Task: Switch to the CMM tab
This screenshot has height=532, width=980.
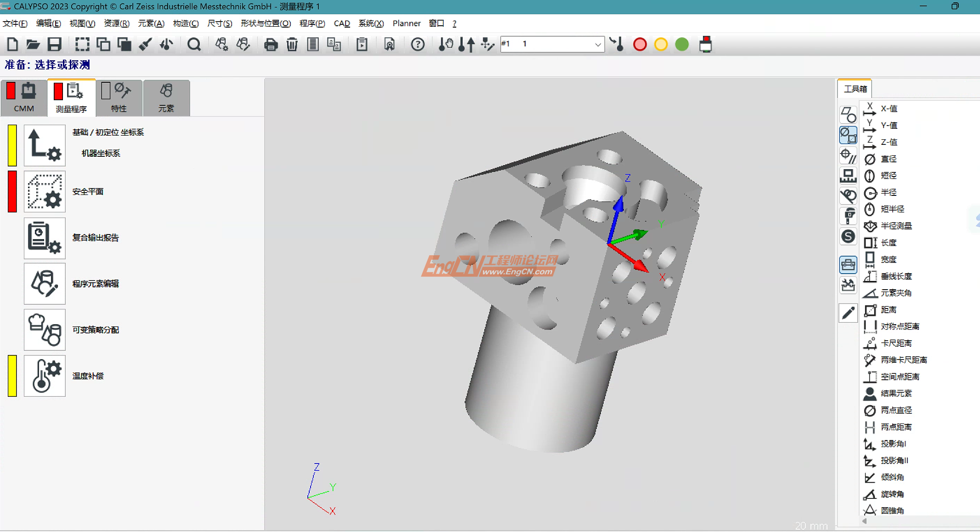Action: 24,97
